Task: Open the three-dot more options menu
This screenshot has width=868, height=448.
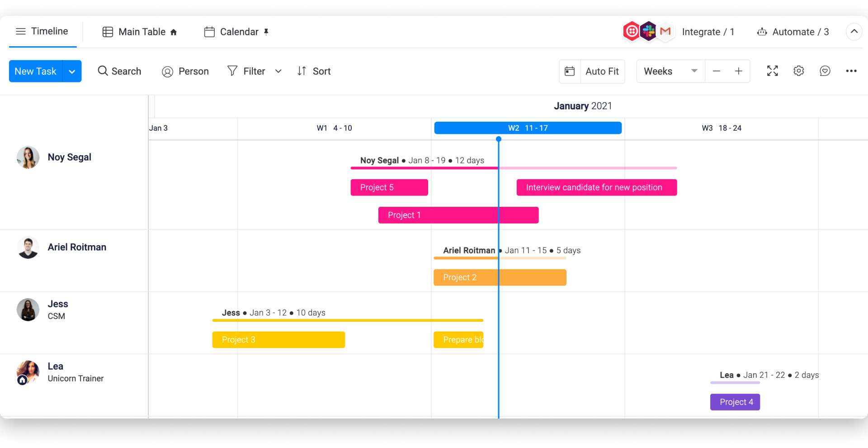Action: click(851, 71)
